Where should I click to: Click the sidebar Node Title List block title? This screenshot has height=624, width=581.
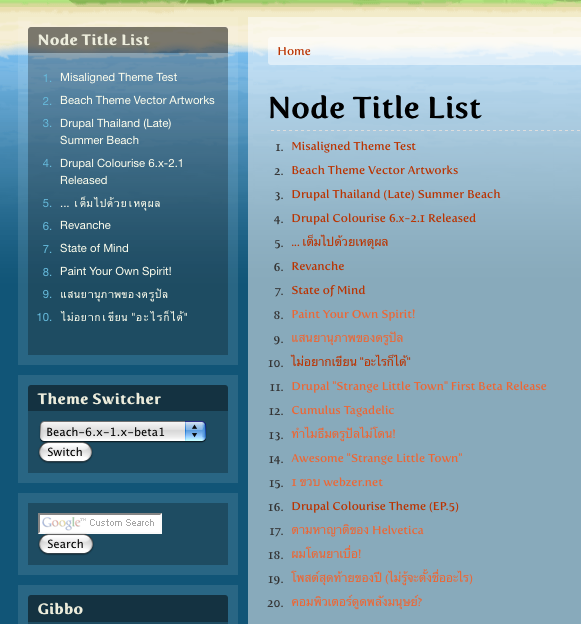94,40
